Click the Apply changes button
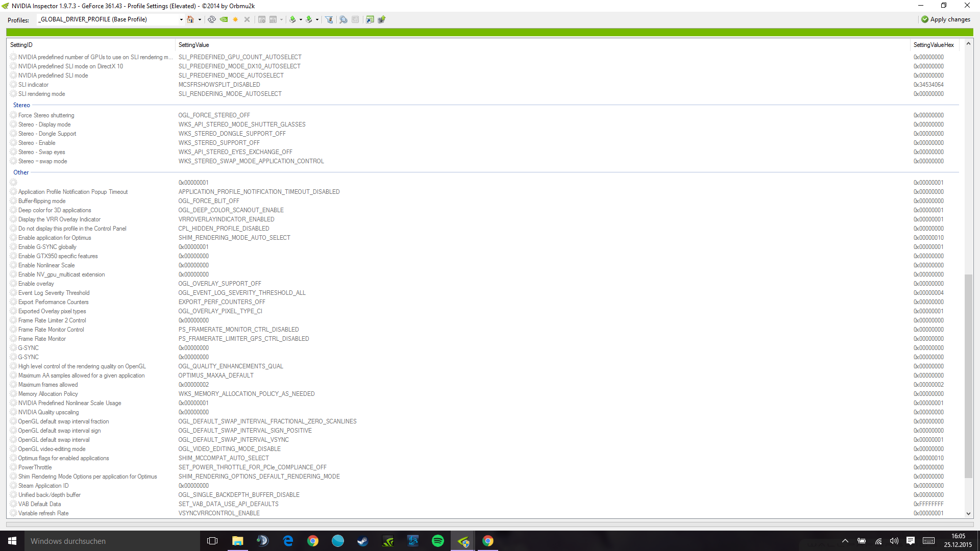Screen dimensions: 980x551 click(945, 19)
